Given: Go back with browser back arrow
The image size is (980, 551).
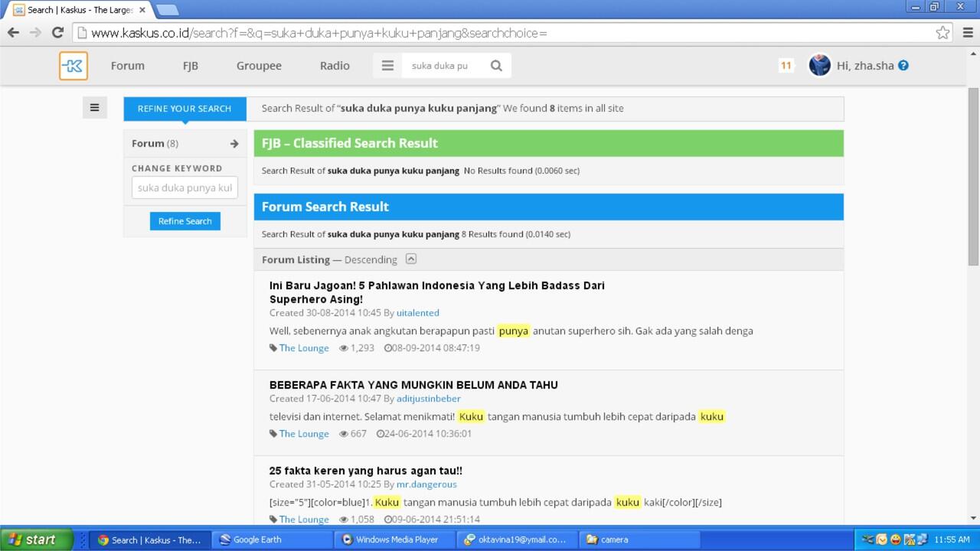Looking at the screenshot, I should pyautogui.click(x=13, y=32).
